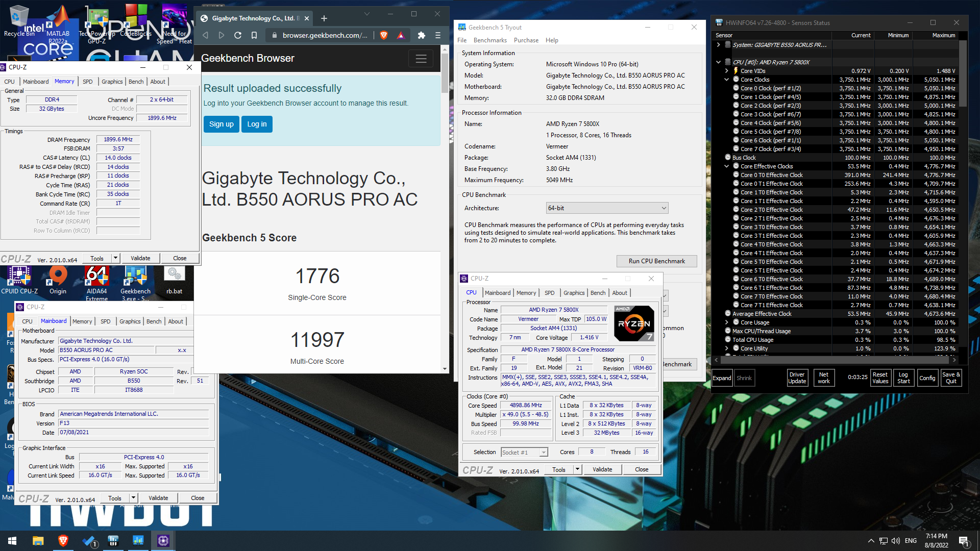980x551 pixels.
Task: Click browser forward arrow
Action: tap(222, 35)
